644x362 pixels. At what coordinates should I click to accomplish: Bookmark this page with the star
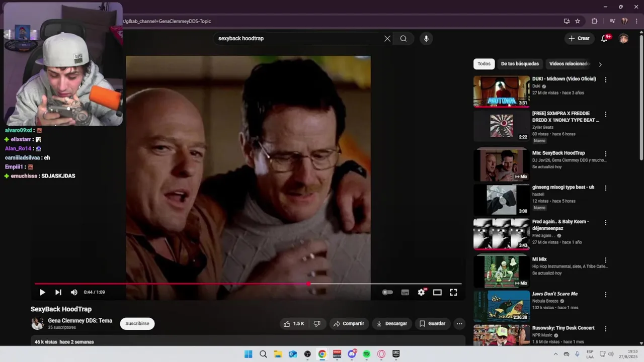coord(578,21)
